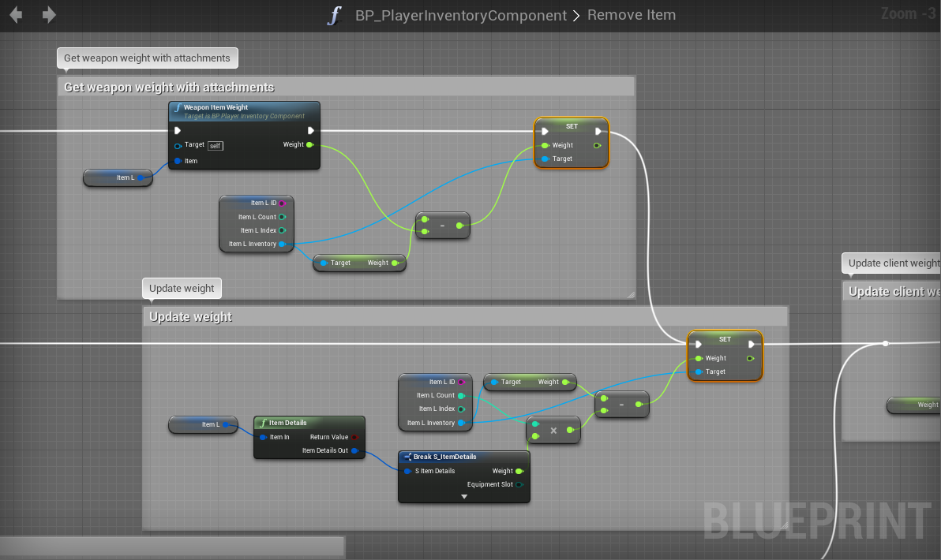Click the self Target input field
Viewport: 941px width, 560px height.
point(216,146)
